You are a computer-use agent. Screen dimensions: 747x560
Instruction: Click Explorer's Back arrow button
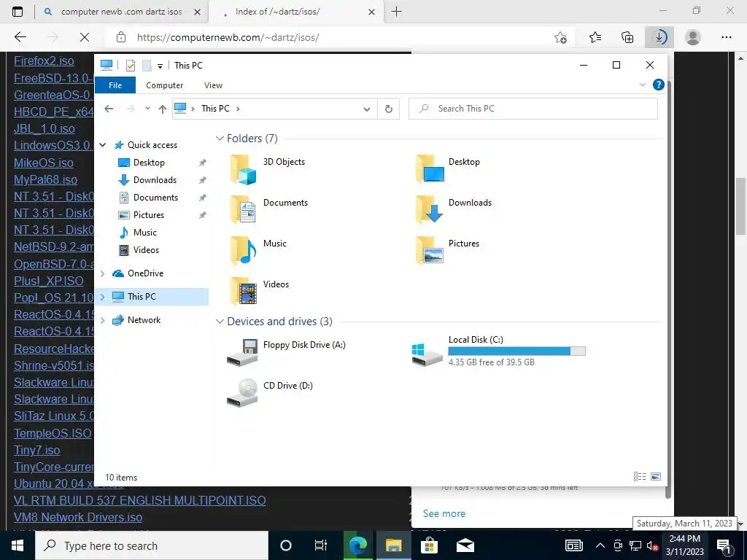(109, 109)
